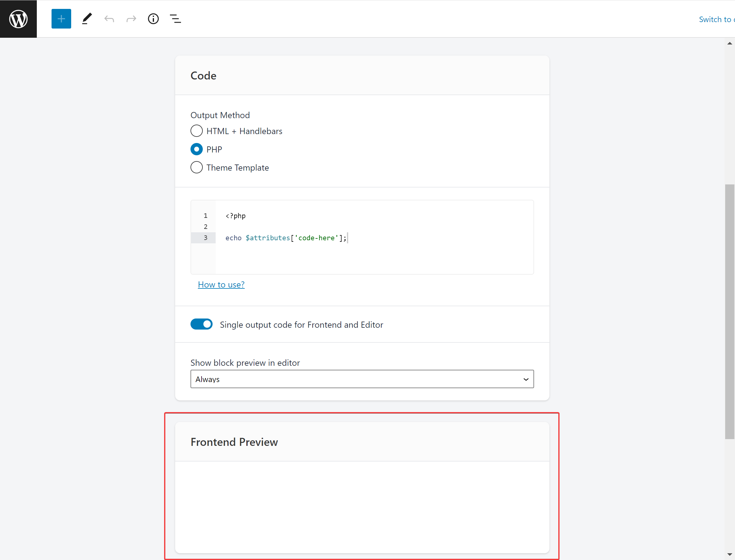The height and width of the screenshot is (560, 735).
Task: Click the vertical scrollbar thumb
Action: point(730,312)
